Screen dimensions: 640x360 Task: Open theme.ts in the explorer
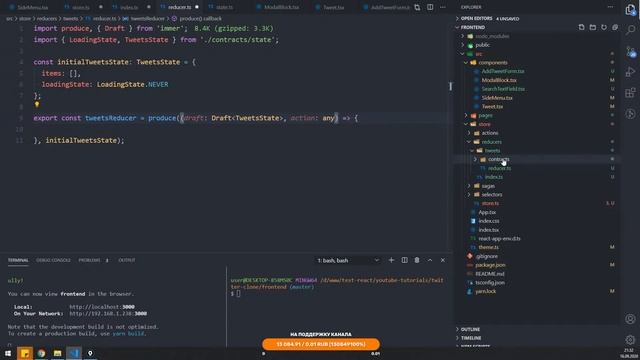[488, 247]
